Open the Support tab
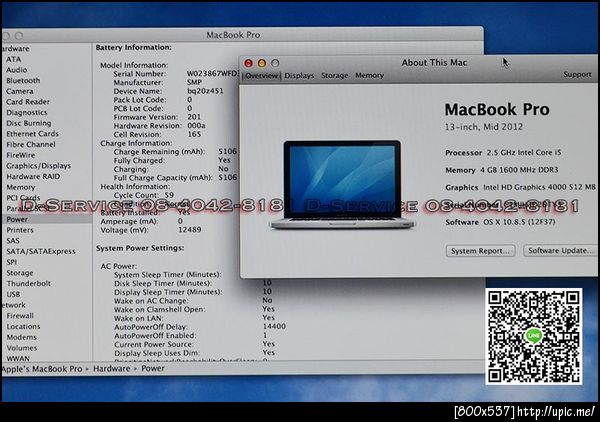600x422 pixels. pos(577,74)
